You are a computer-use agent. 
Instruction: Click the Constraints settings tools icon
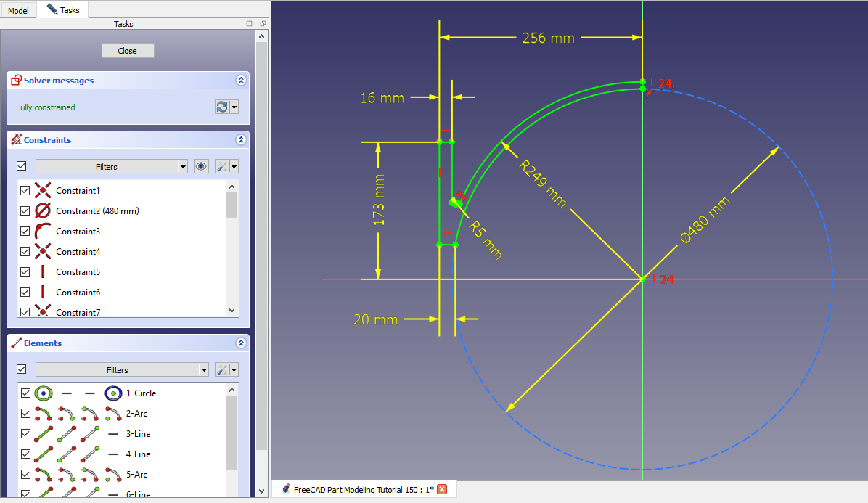tap(222, 166)
